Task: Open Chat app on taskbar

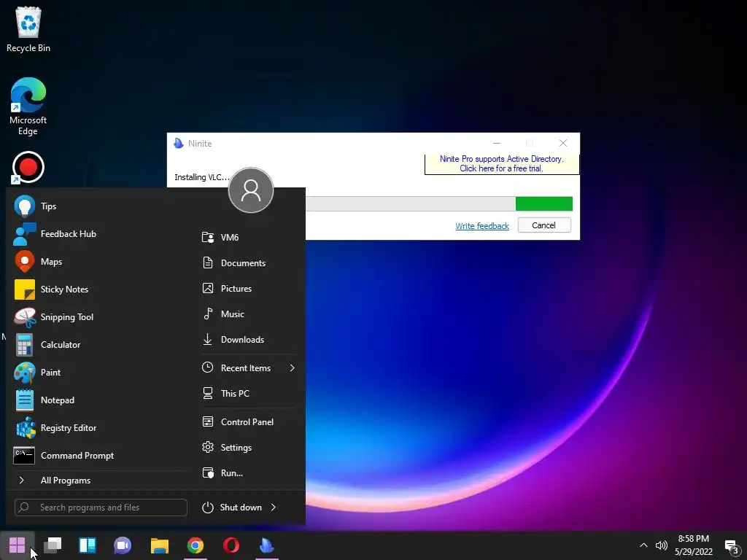Action: [123, 545]
